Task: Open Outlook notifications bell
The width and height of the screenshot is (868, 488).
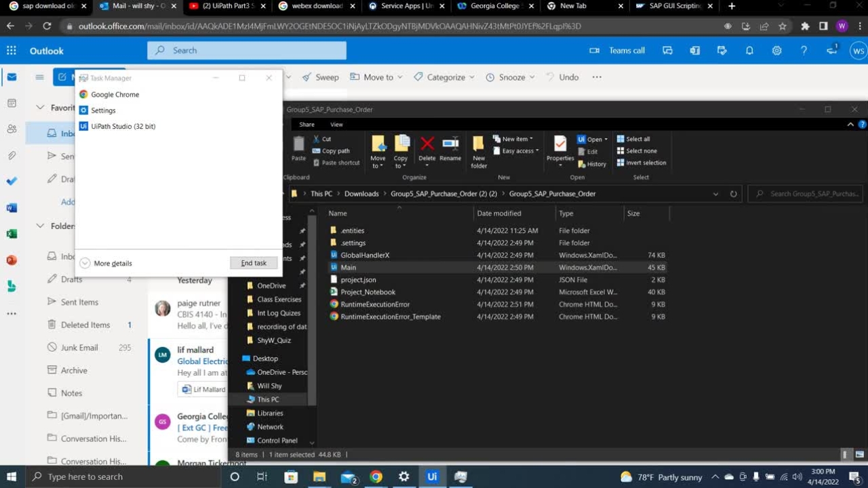Action: pyautogui.click(x=749, y=50)
